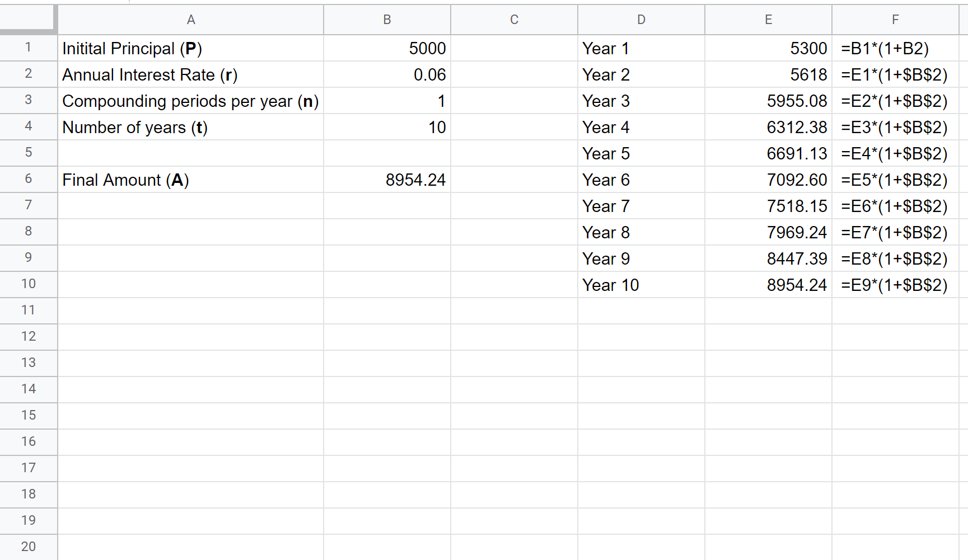Select the Compounding periods per year cell

[x=190, y=101]
